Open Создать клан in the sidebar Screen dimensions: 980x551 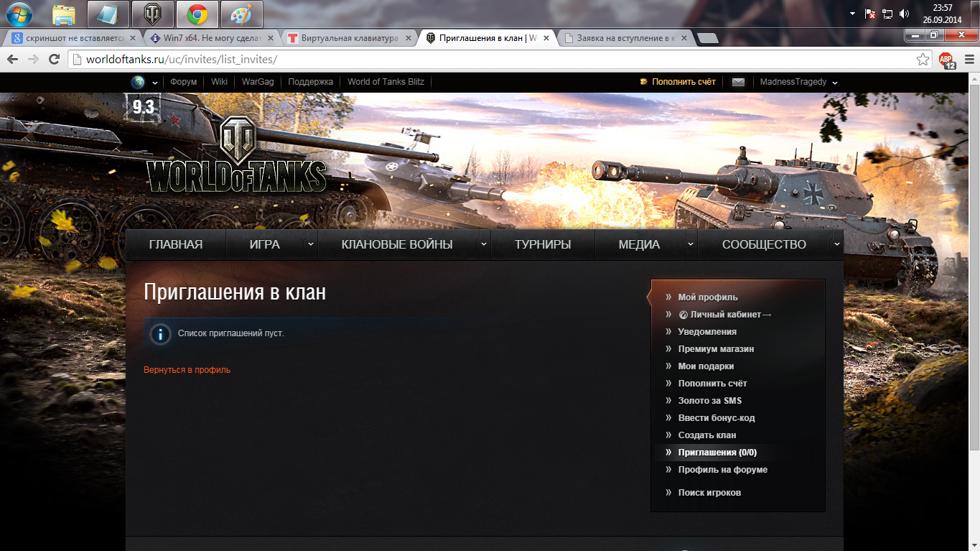pyautogui.click(x=707, y=435)
